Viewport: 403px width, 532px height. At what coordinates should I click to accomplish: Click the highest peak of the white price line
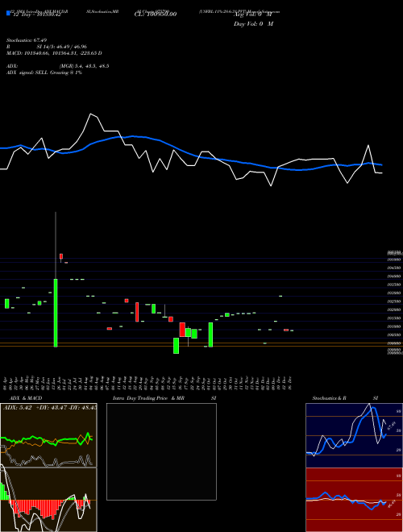coord(90,114)
